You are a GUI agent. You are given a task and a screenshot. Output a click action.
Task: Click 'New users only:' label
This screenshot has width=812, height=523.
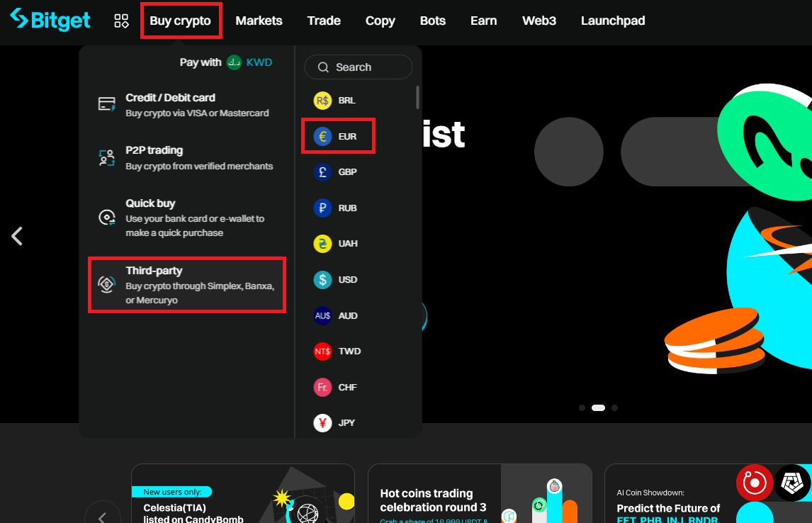pos(172,492)
